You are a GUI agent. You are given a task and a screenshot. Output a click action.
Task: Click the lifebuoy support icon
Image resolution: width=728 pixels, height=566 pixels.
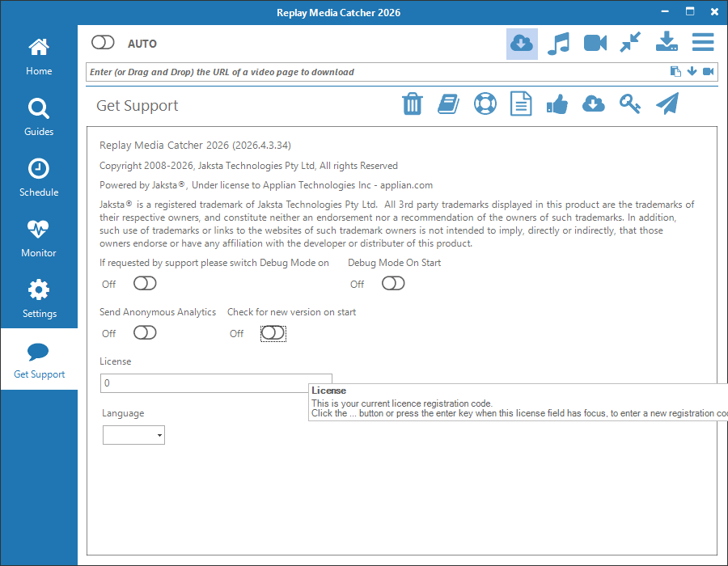pyautogui.click(x=485, y=103)
